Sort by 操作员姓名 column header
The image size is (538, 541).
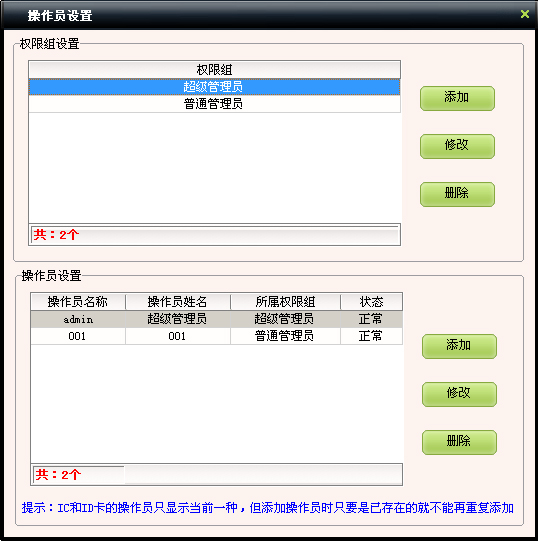(x=178, y=302)
